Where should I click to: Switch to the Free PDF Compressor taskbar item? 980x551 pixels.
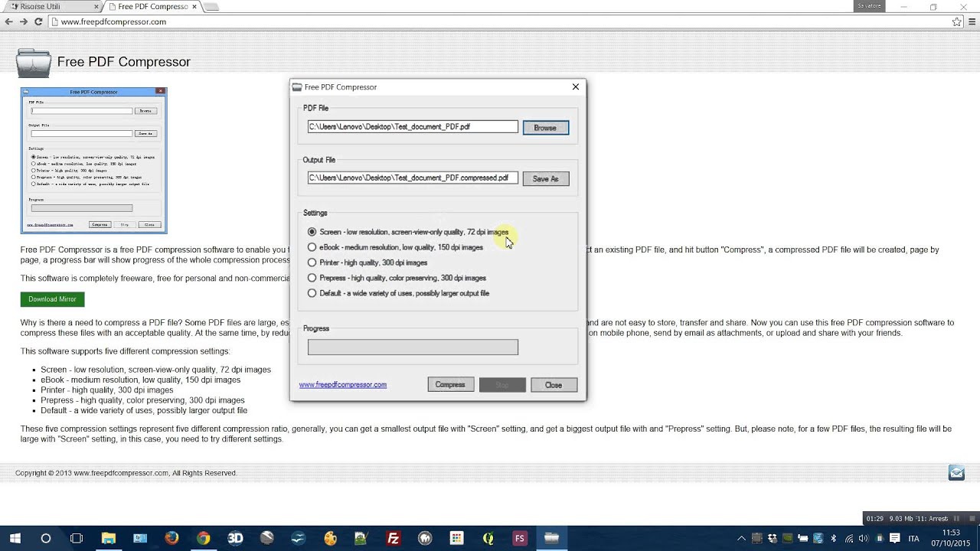(x=552, y=538)
